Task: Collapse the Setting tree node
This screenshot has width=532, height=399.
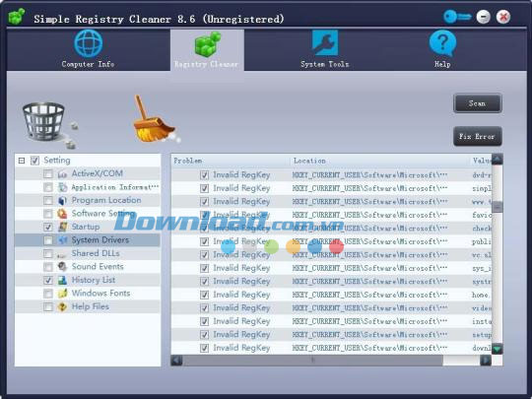Action: point(22,161)
